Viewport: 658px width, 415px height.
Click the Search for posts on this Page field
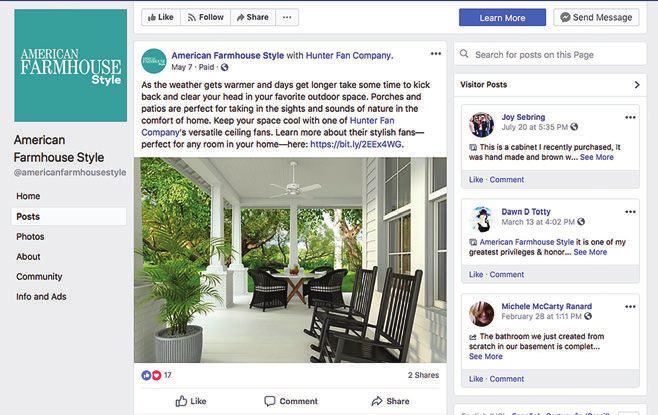[x=550, y=55]
